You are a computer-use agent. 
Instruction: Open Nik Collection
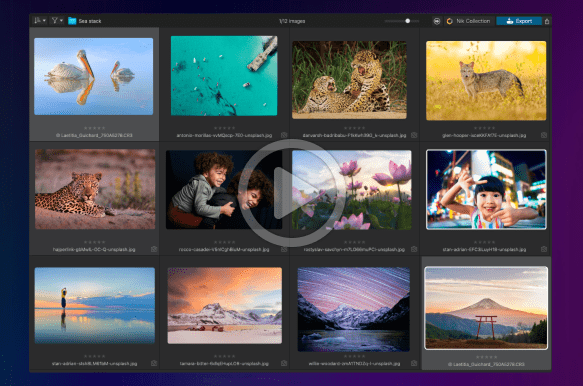(468, 21)
